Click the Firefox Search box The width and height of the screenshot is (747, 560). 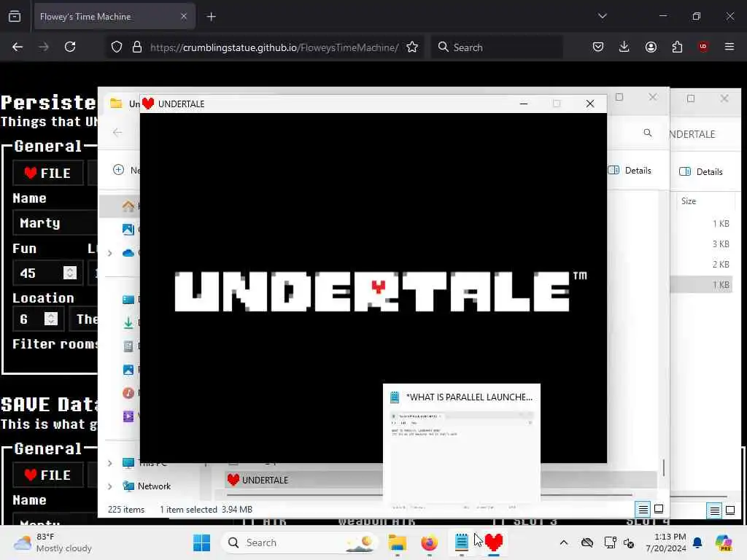pyautogui.click(x=497, y=47)
